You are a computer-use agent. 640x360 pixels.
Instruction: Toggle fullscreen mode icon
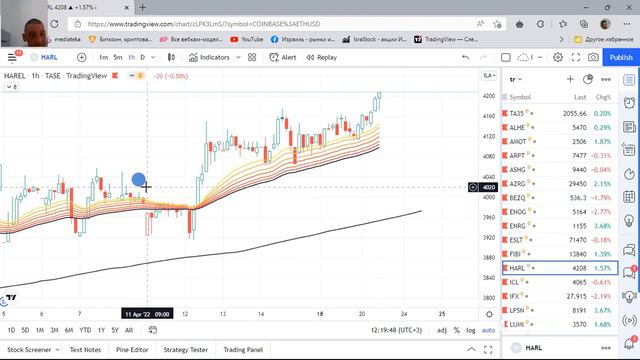[x=576, y=58]
